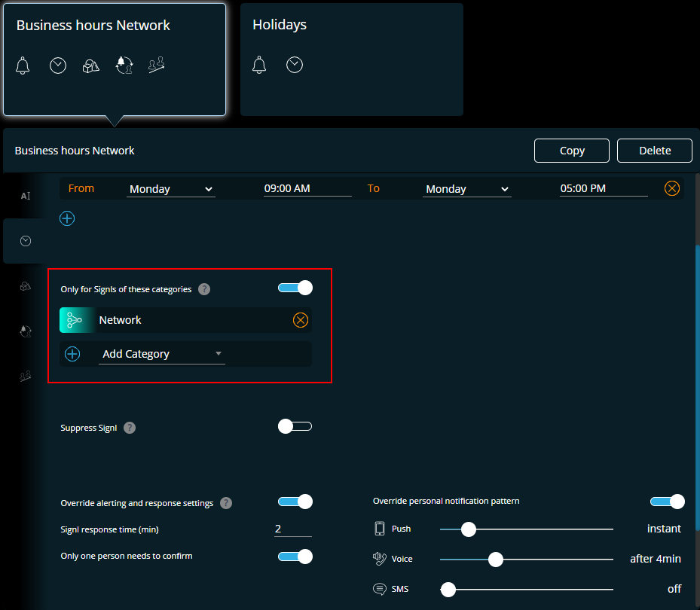The image size is (700, 610).
Task: Switch to the people sidebar tab
Action: point(26,377)
